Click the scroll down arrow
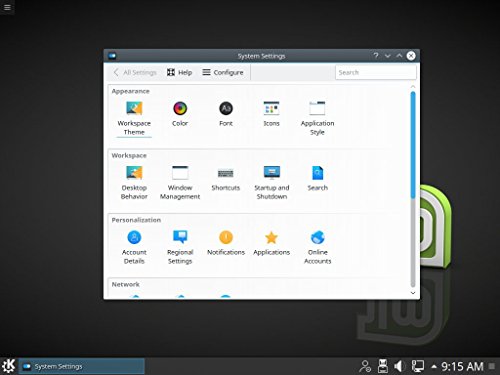500x375 pixels. (413, 293)
